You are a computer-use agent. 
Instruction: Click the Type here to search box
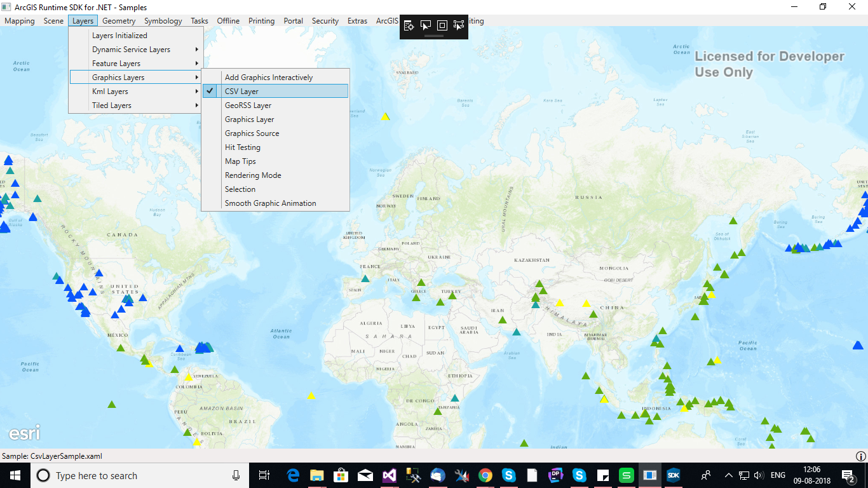[140, 475]
